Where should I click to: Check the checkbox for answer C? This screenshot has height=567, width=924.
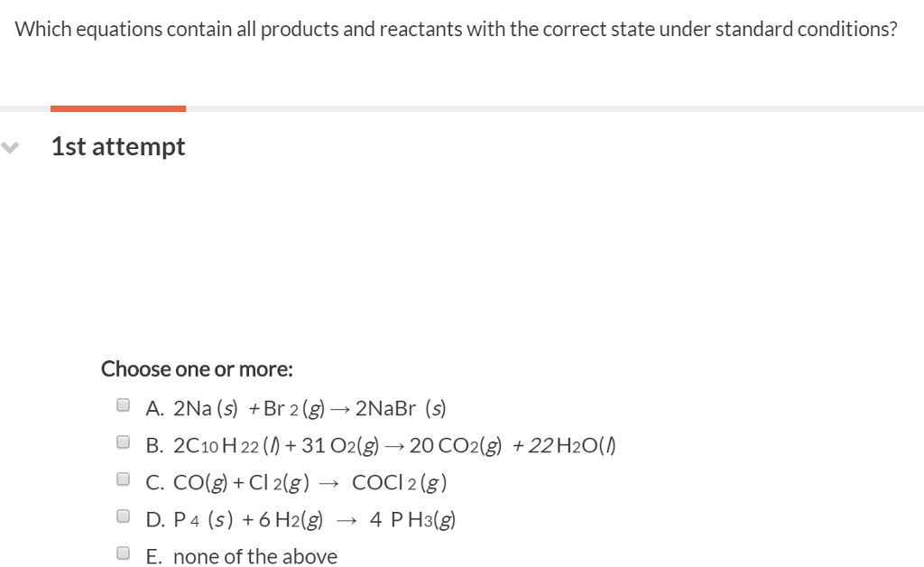[123, 478]
